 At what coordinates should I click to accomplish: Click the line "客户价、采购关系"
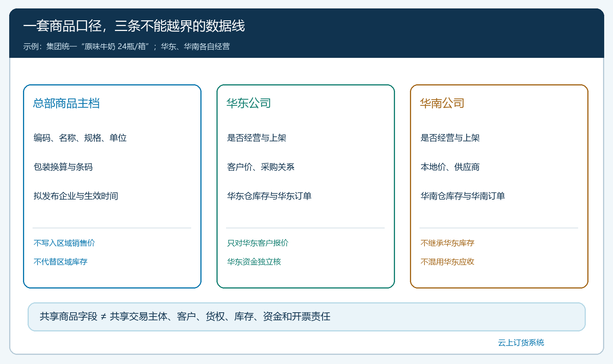click(x=261, y=167)
